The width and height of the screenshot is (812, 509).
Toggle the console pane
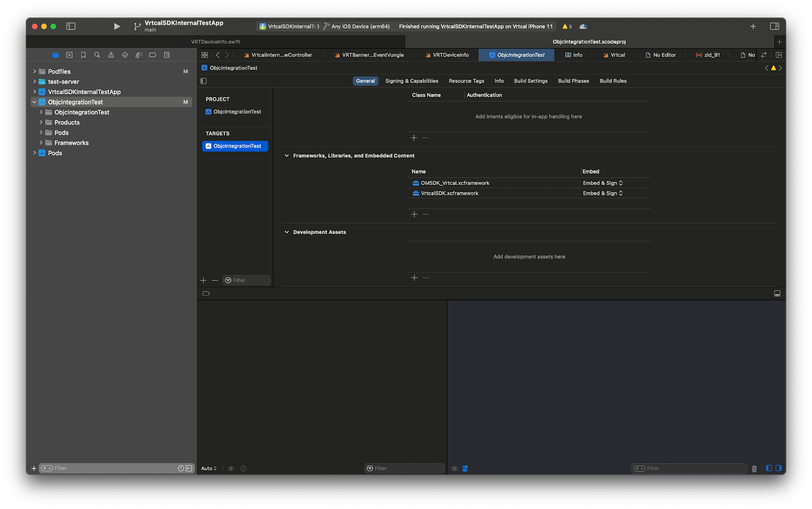tap(779, 468)
